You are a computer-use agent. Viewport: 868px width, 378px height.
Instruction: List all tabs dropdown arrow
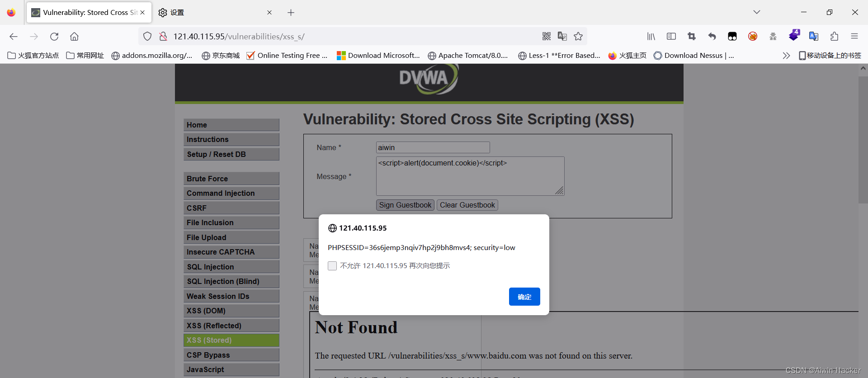click(x=757, y=12)
